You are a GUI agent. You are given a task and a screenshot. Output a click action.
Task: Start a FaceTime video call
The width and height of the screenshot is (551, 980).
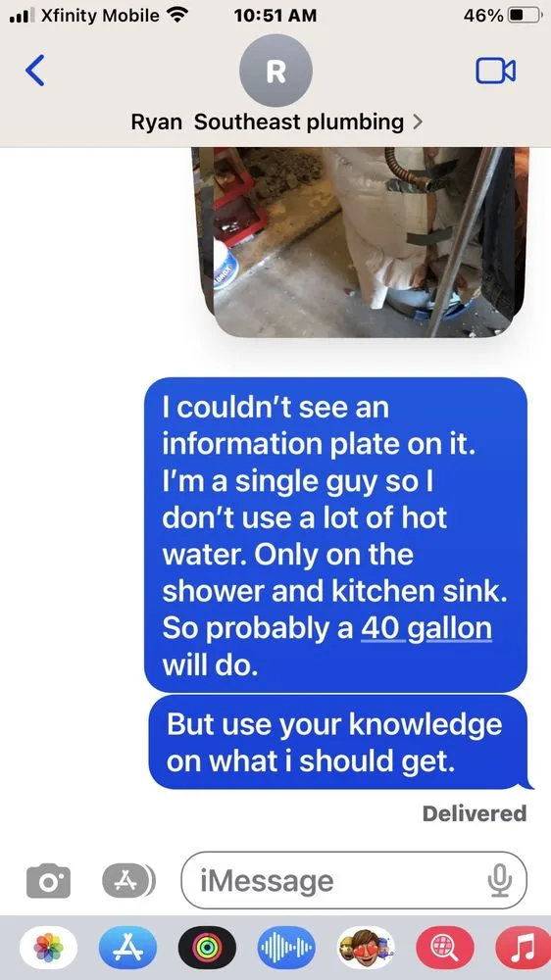click(495, 71)
